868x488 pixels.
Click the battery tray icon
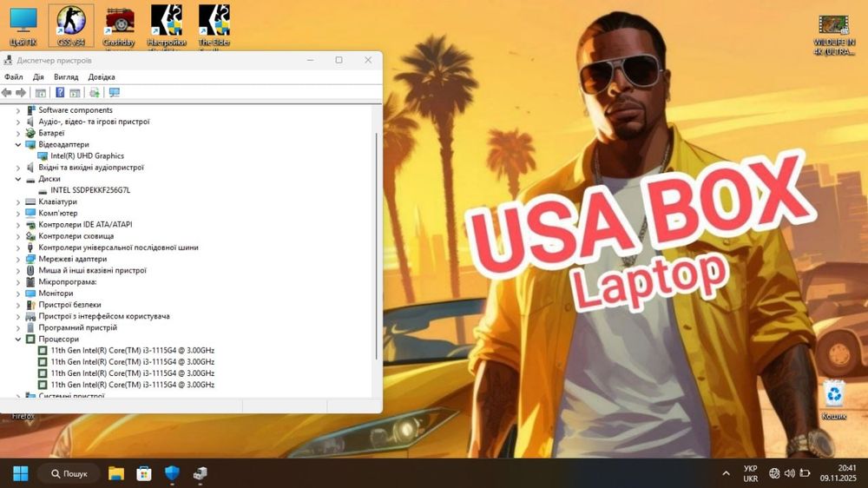(806, 473)
